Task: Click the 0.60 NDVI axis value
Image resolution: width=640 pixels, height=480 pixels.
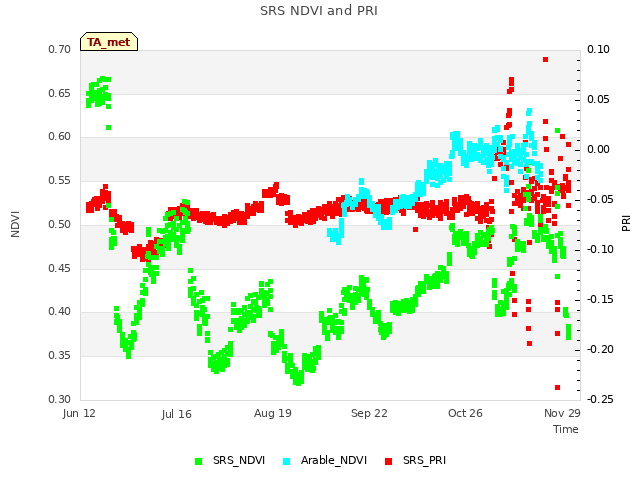Action: point(60,137)
